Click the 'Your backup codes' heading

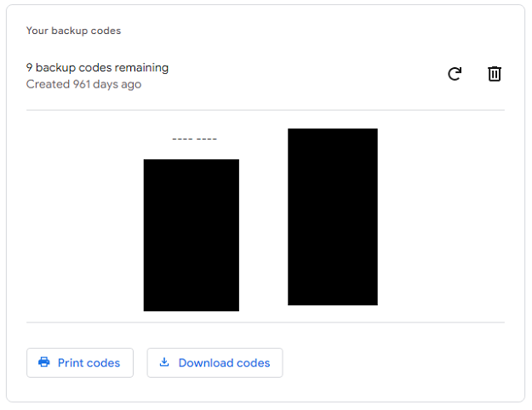(x=73, y=31)
